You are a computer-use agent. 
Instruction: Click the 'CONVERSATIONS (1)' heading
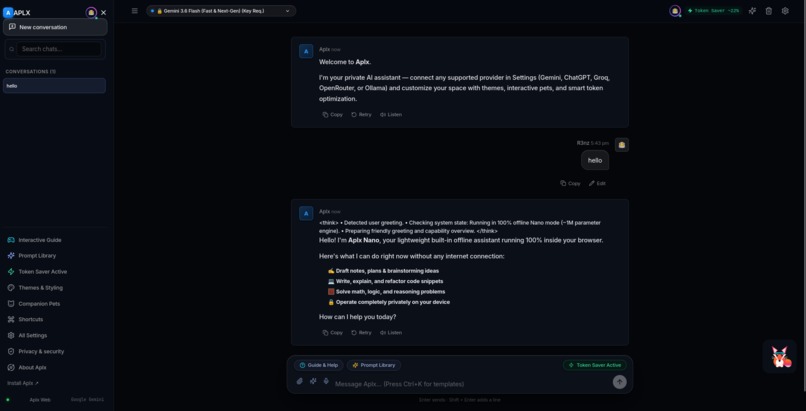(31, 71)
